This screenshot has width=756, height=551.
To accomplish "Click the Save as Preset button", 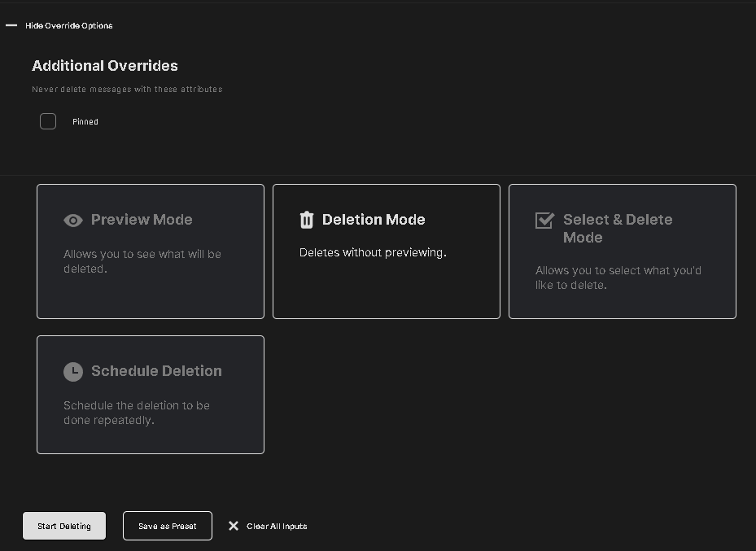I will tap(168, 526).
